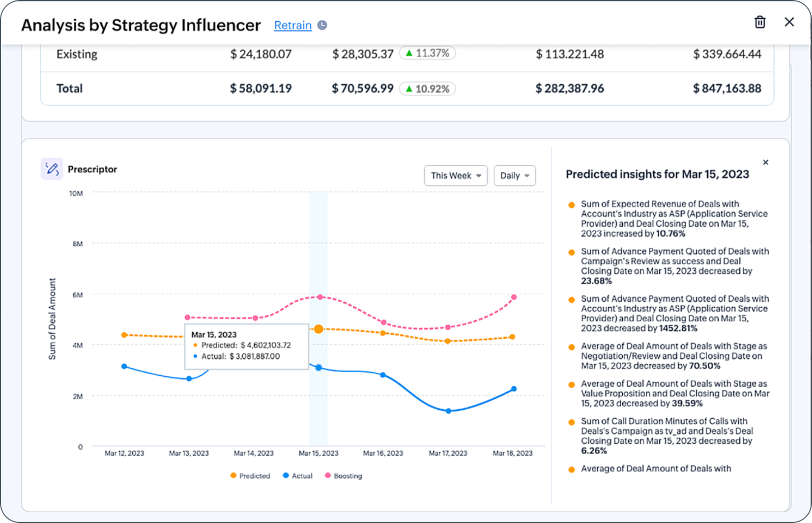Click the Prescriptor pencil icon
This screenshot has height=523, width=812.
click(x=52, y=169)
